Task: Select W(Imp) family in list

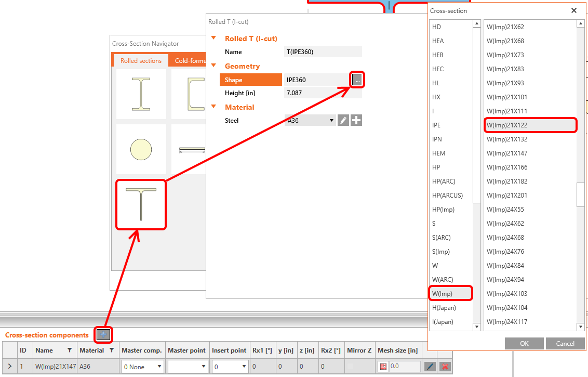Action: (x=450, y=293)
